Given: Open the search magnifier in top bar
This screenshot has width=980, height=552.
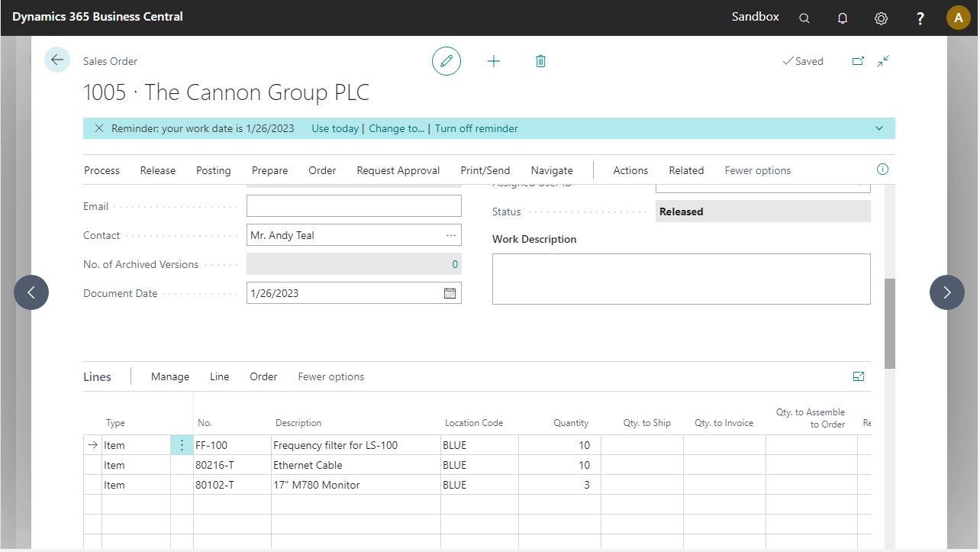Looking at the screenshot, I should point(804,18).
